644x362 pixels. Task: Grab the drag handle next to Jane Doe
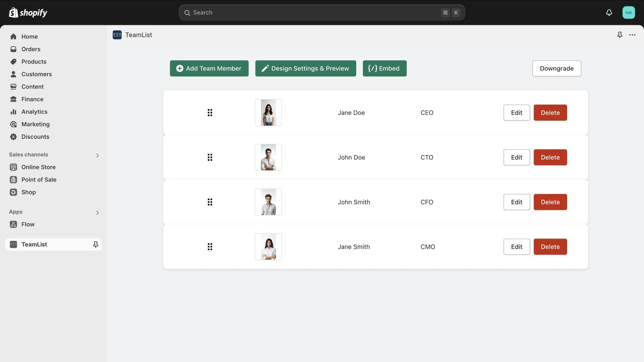click(x=210, y=113)
